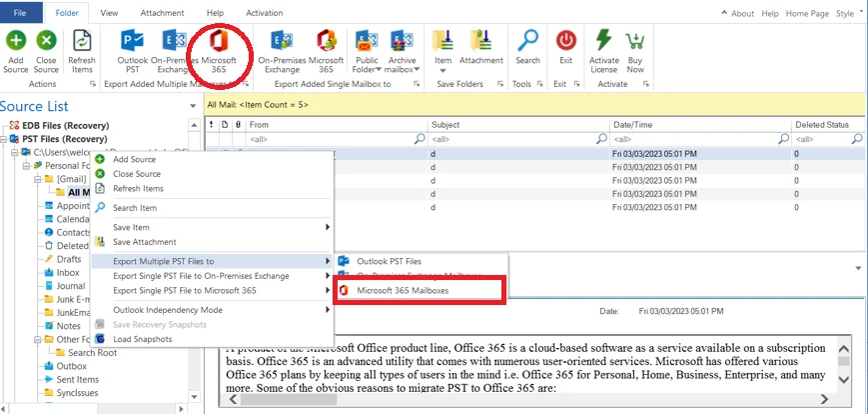The height and width of the screenshot is (414, 868).
Task: Open Export Single PST File to Microsoft 365
Action: pos(212,290)
